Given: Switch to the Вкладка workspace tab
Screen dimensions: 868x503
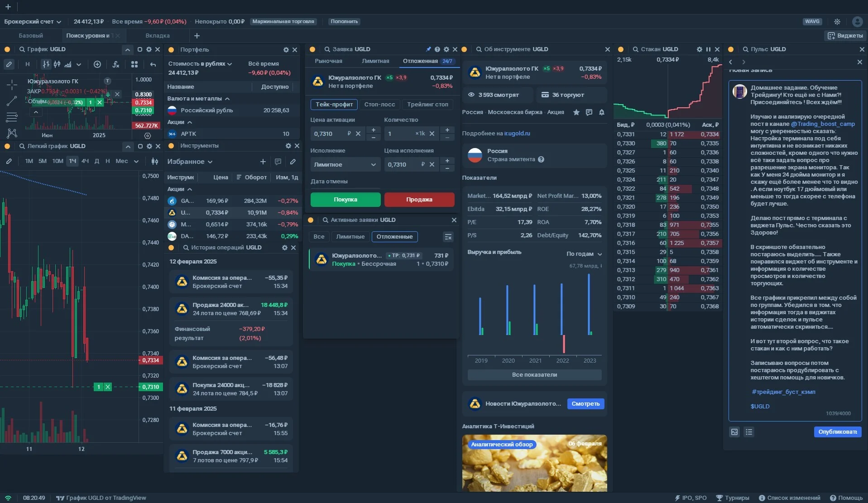Looking at the screenshot, I should pos(158,36).
